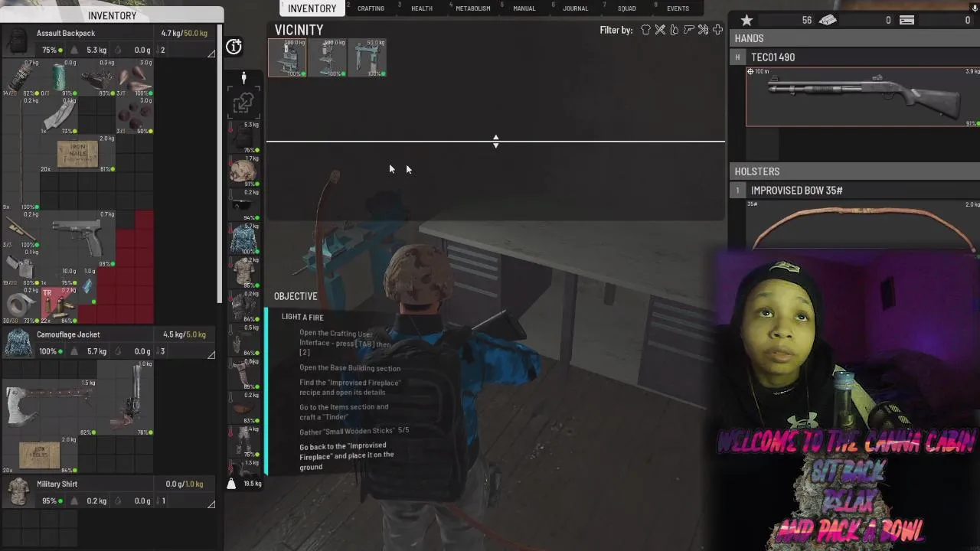Image resolution: width=980 pixels, height=551 pixels.
Task: Pick the zippo lighter in backpack
Action: pyautogui.click(x=21, y=266)
